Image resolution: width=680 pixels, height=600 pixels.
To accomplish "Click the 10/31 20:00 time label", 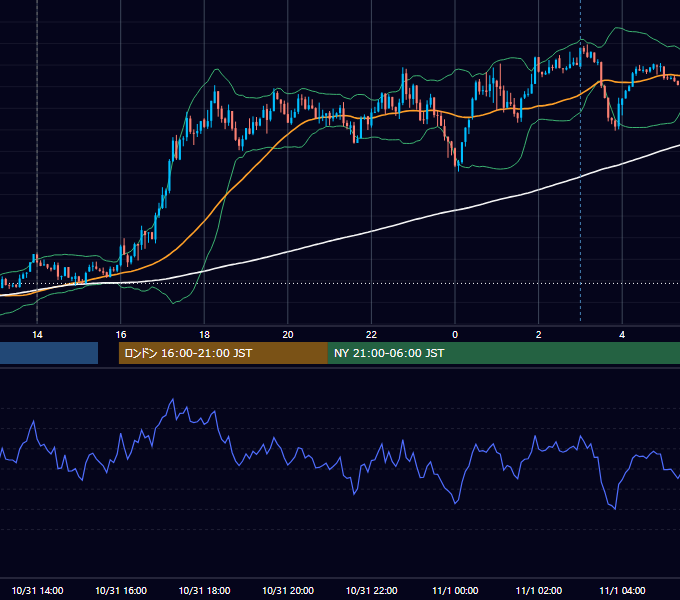I will [x=288, y=590].
